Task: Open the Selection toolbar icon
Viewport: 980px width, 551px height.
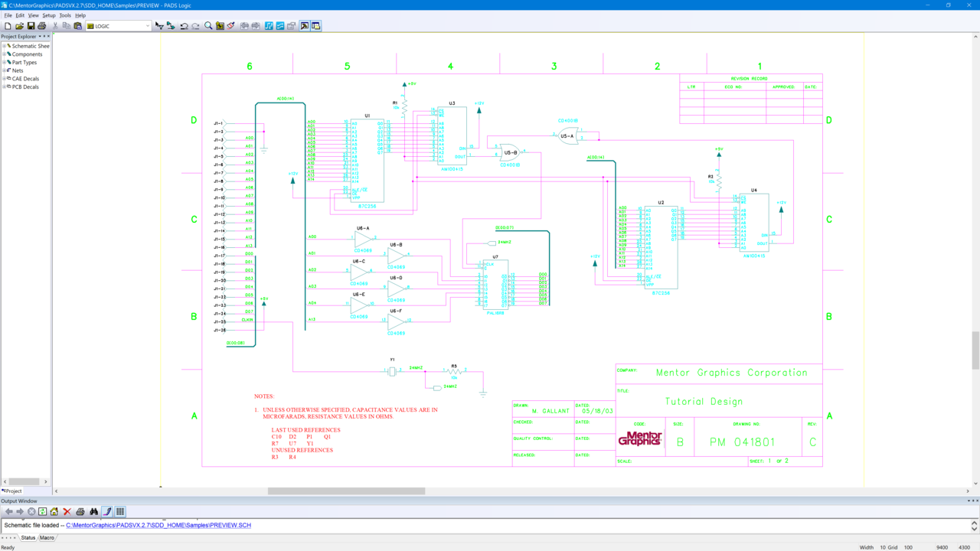Action: (159, 26)
